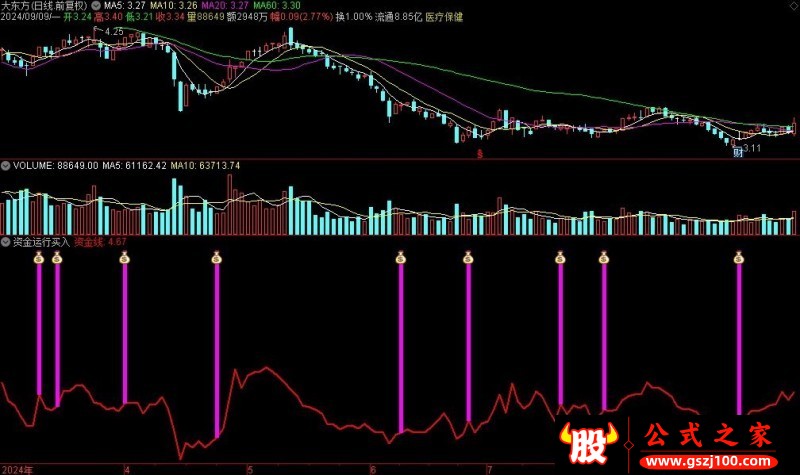This screenshot has width=800, height=475.
Task: Click the money bag marker just before July label
Action: pyautogui.click(x=468, y=258)
